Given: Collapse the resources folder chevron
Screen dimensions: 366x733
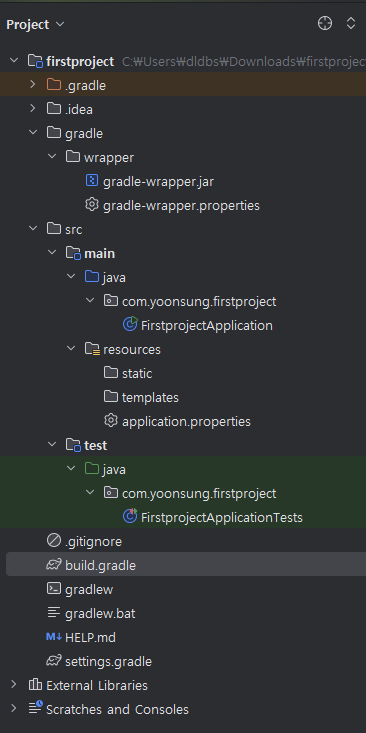Looking at the screenshot, I should click(x=71, y=349).
